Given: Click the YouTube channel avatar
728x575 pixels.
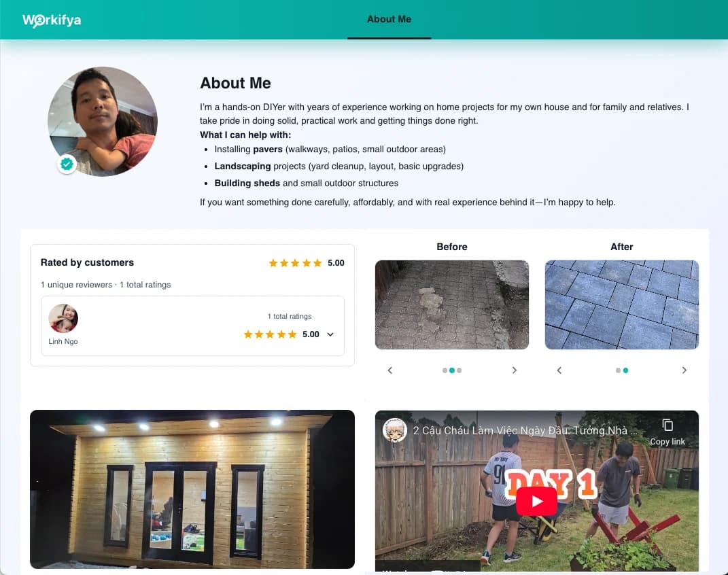Looking at the screenshot, I should click(x=395, y=430).
